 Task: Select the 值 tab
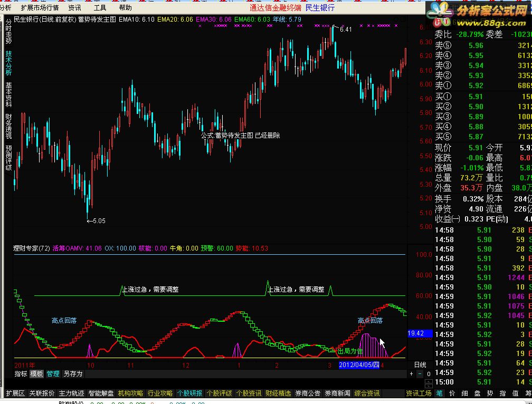[515, 393]
